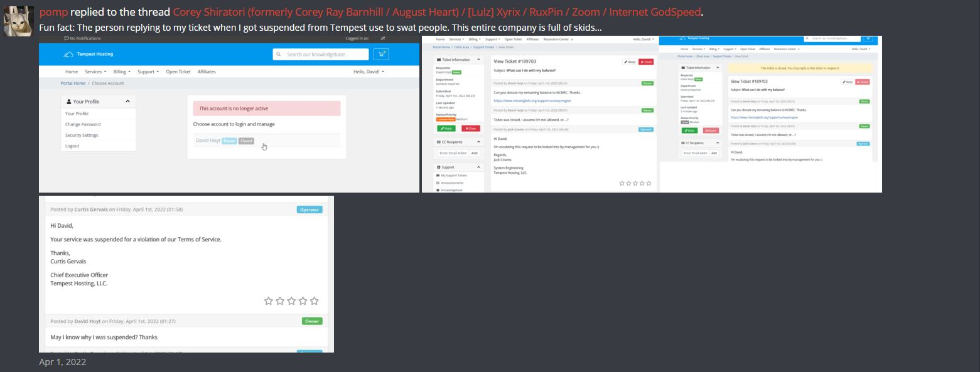Select Open Ticket in Choose Account screenshot menu
Viewport: 980px width, 372px height.
coord(178,72)
